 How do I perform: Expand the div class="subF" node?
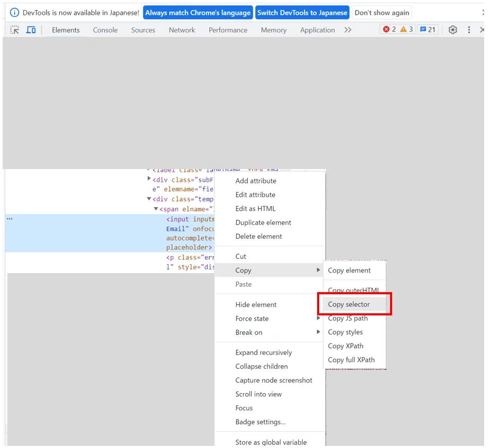(x=149, y=179)
